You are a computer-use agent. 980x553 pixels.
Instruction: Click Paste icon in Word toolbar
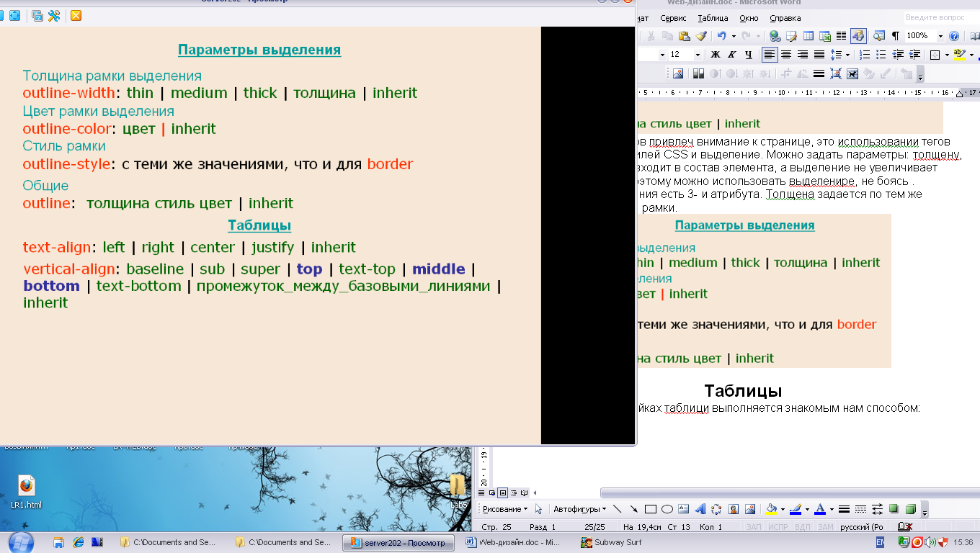tap(684, 36)
